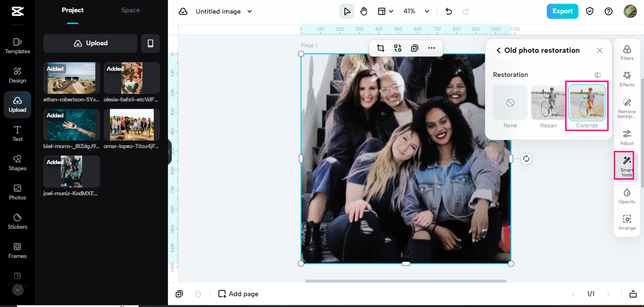644x307 pixels.
Task: Click cloud save status icon
Action: pos(183,11)
